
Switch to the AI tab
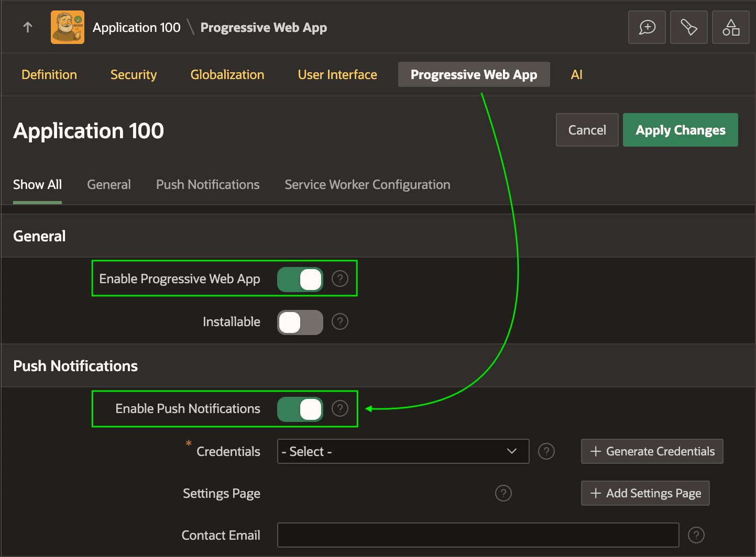(576, 74)
